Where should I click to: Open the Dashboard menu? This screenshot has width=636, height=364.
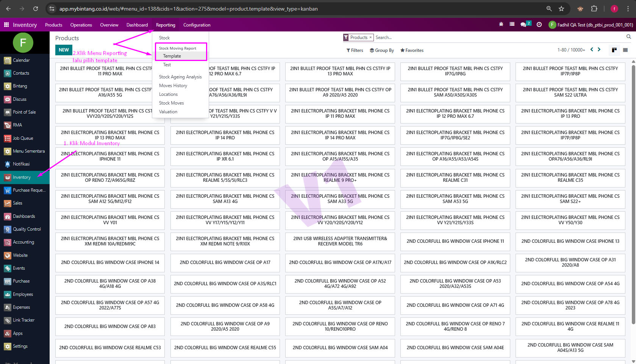click(x=137, y=25)
